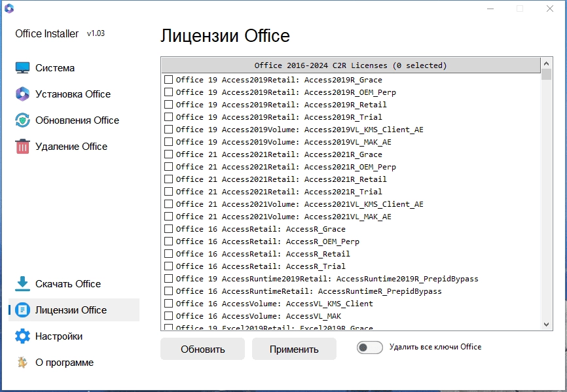Open Обновления Office section
Image resolution: width=567 pixels, height=392 pixels.
[x=74, y=120]
